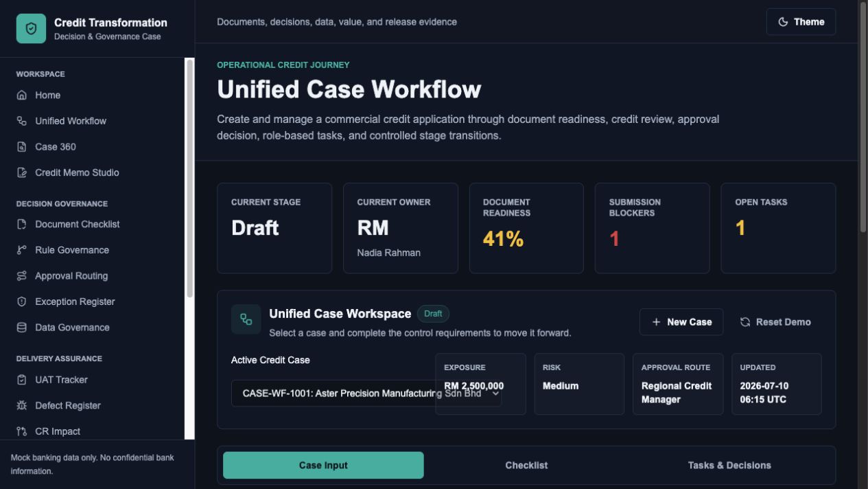This screenshot has height=489, width=868.
Task: Click the CR Impact pull-request icon
Action: (x=22, y=431)
